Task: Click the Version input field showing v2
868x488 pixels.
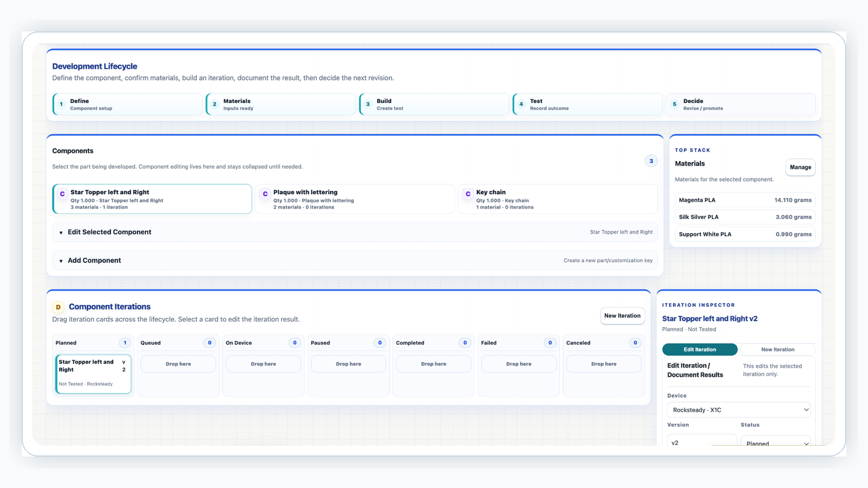Action: (701, 440)
